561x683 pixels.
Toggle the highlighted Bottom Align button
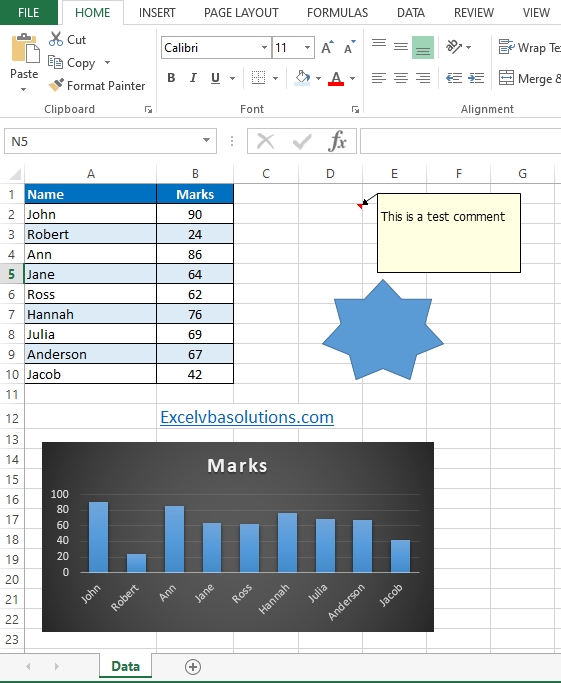(423, 47)
